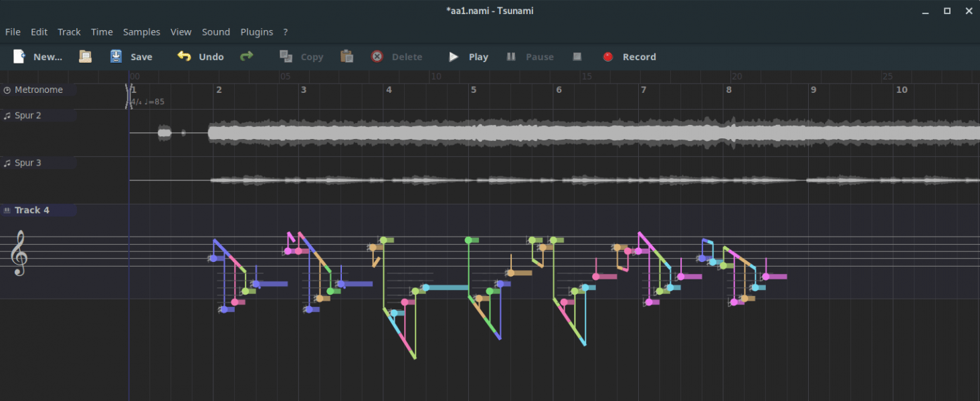This screenshot has height=401, width=980.
Task: Click the Pause button
Action: coord(530,57)
